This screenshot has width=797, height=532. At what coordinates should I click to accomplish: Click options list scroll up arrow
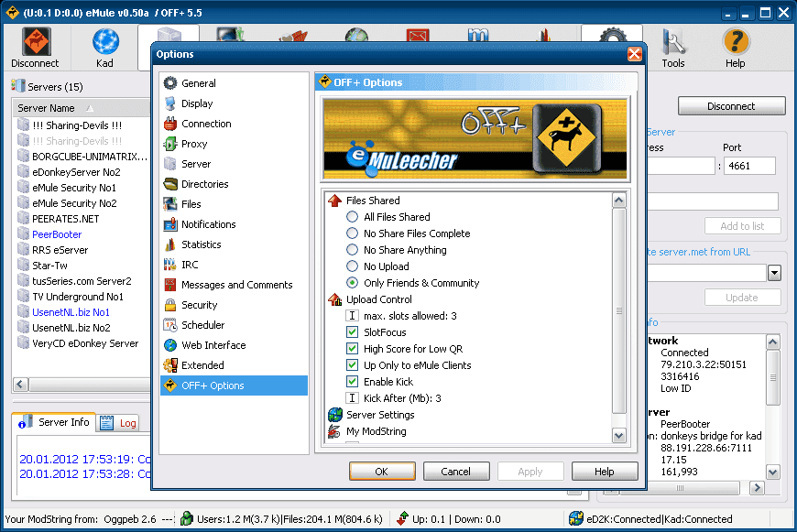coord(618,201)
